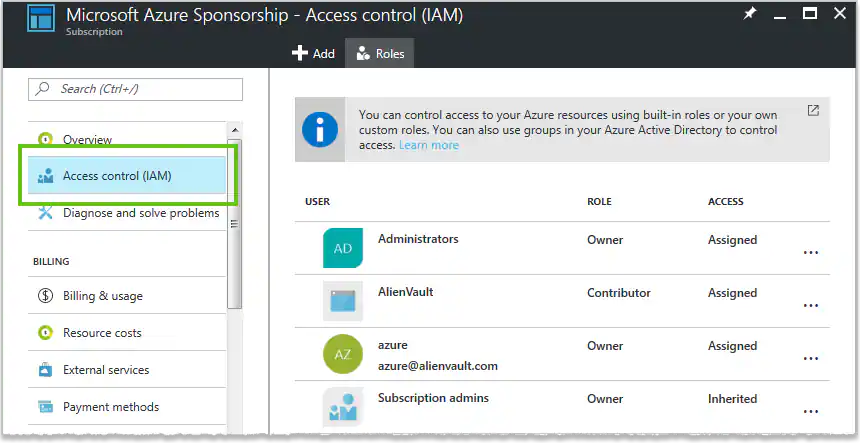This screenshot has width=860, height=443.
Task: Minimize the blade window
Action: tap(780, 18)
